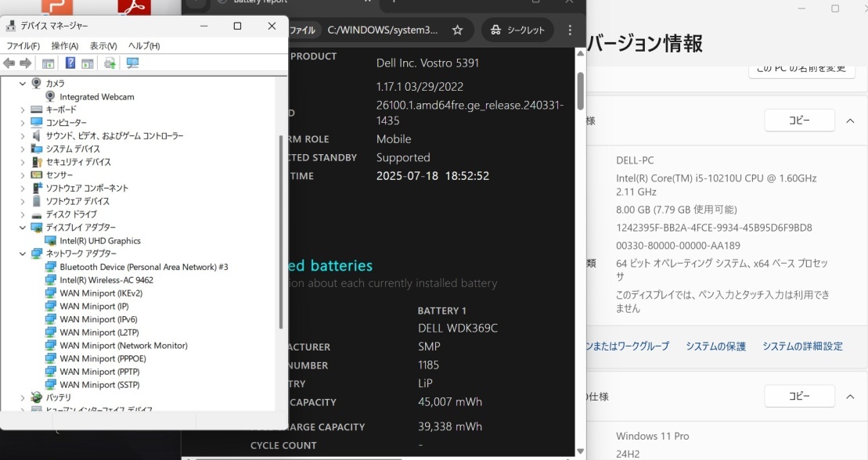Click the Help icon in Device Manager toolbar
Image resolution: width=868 pixels, height=460 pixels.
[70, 63]
